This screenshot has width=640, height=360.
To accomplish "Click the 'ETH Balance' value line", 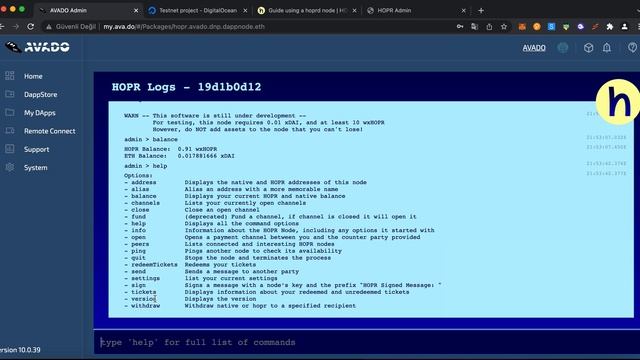I will (x=179, y=156).
